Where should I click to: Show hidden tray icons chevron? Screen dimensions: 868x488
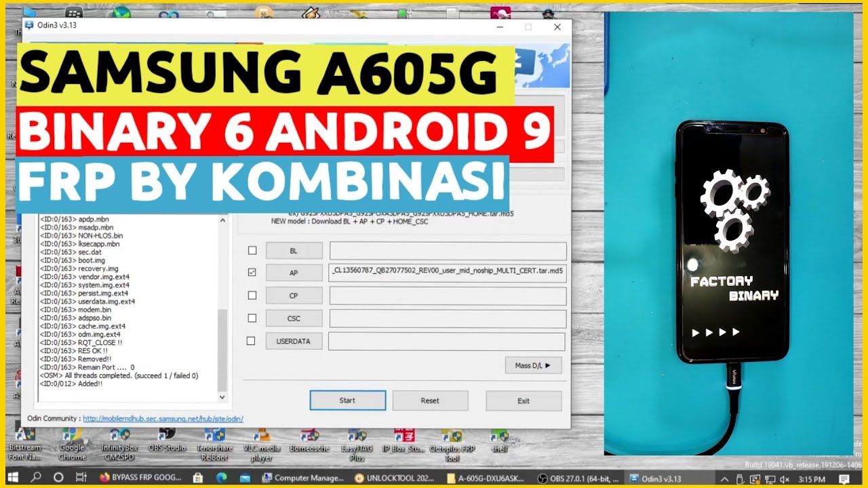pos(725,479)
